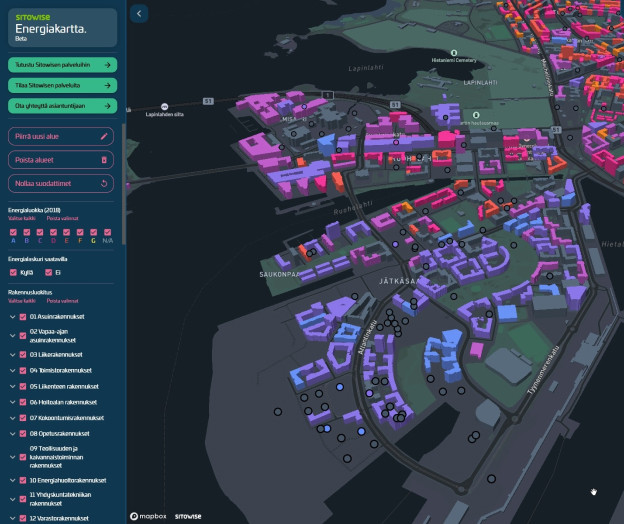The width and height of the screenshot is (624, 524).
Task: Uncheck energy class E checkbox
Action: tap(66, 232)
